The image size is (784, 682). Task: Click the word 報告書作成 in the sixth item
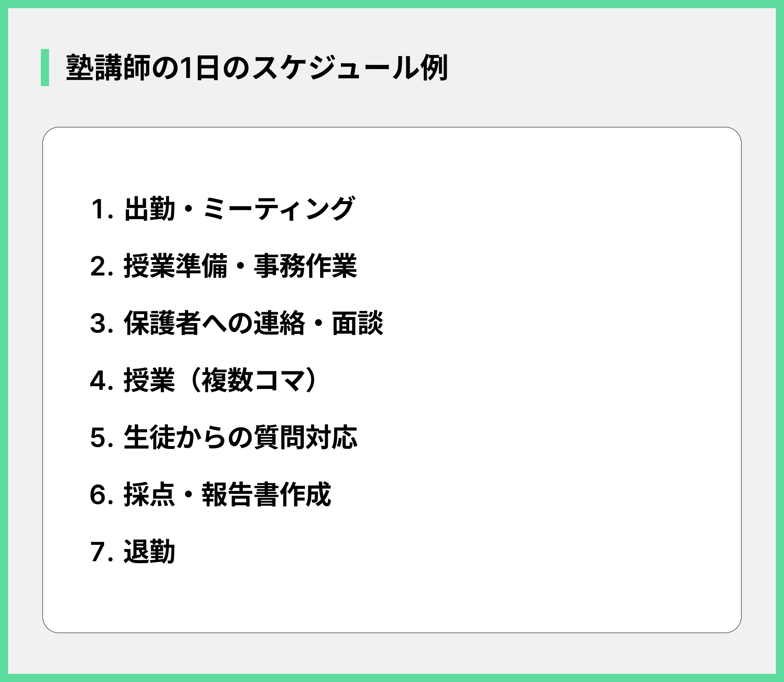click(266, 495)
